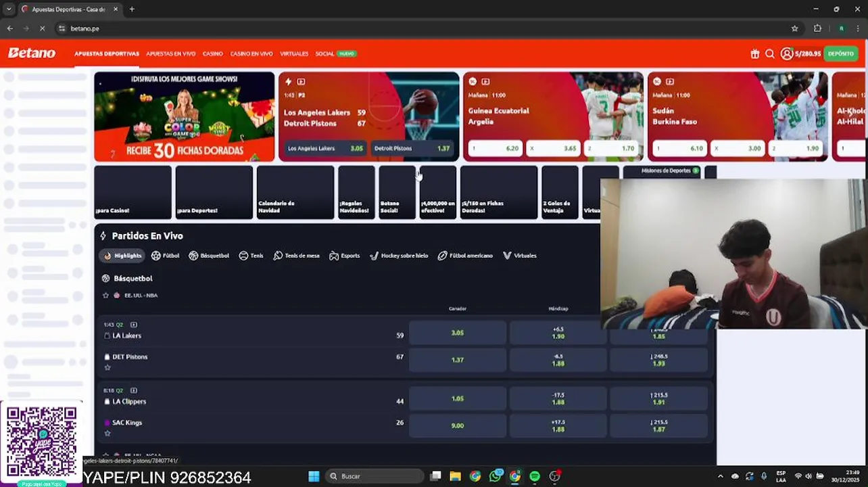Screen dimensions: 868x487
Task: Click the browser back arrow
Action: click(x=9, y=28)
